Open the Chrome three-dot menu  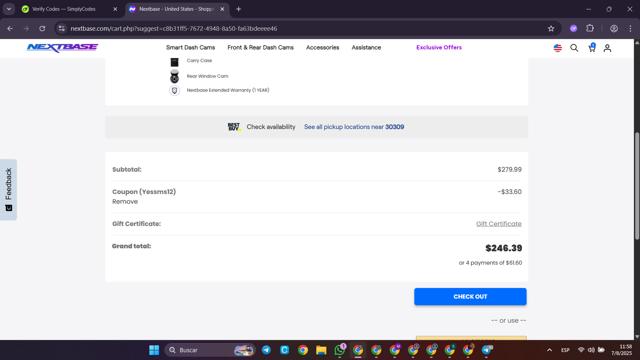pyautogui.click(x=630, y=28)
